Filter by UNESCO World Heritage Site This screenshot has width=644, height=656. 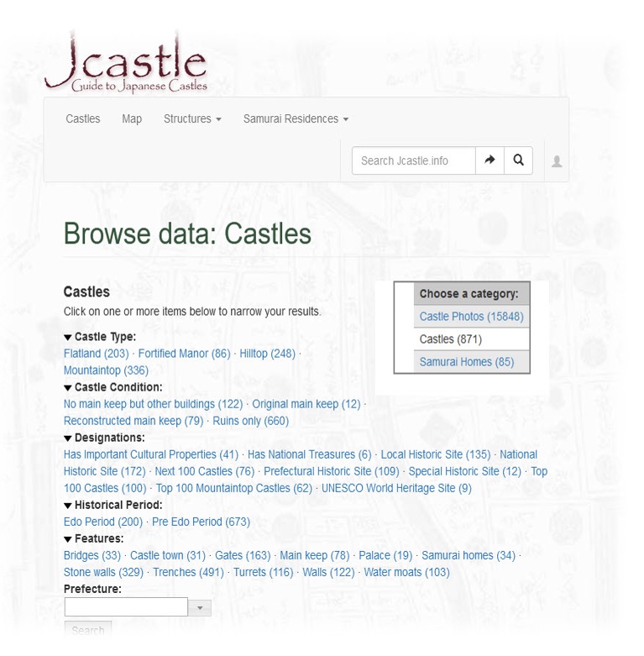(x=396, y=488)
